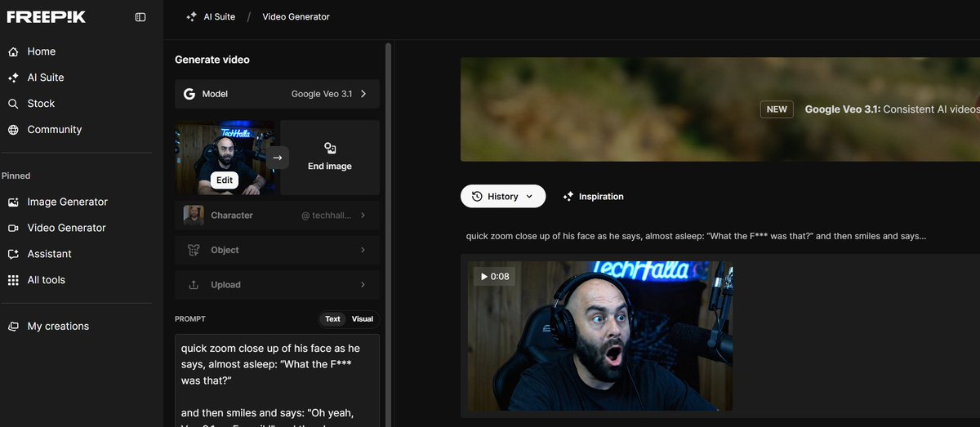Click the Freepik logo

click(x=46, y=17)
